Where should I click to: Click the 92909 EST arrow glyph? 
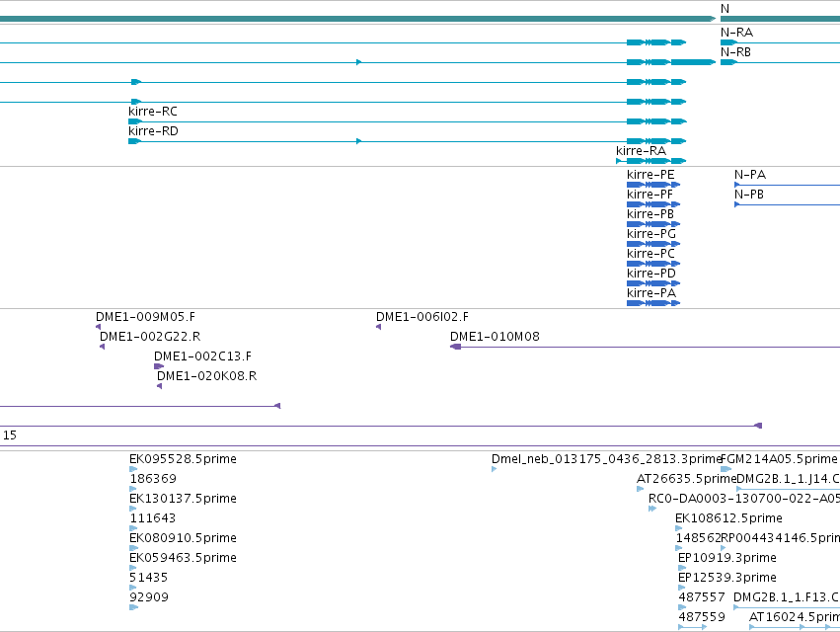133,608
